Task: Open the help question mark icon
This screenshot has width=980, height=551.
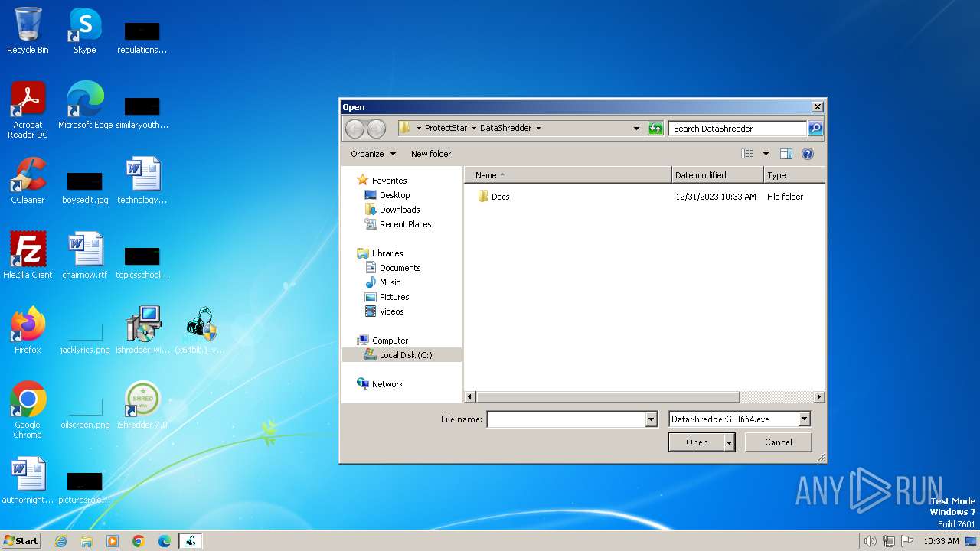Action: click(x=807, y=154)
